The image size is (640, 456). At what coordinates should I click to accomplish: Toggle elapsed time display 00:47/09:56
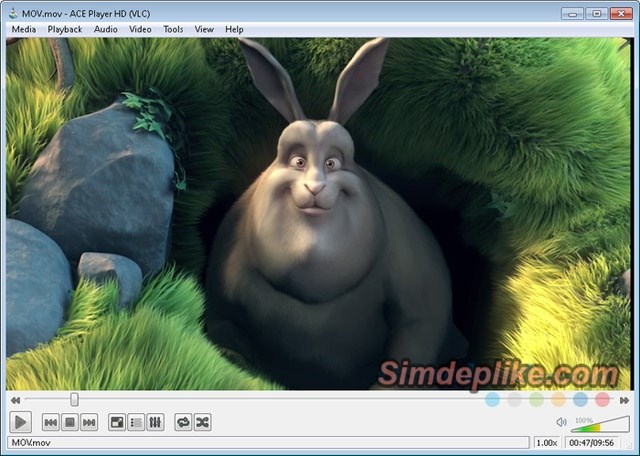click(592, 443)
